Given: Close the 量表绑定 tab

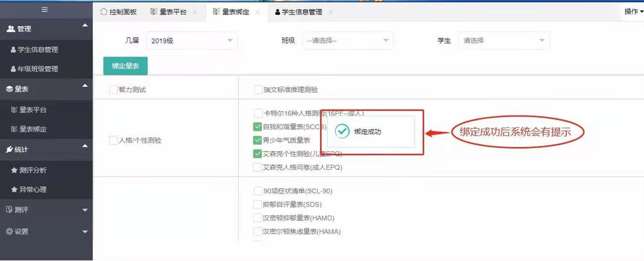Looking at the screenshot, I should point(258,12).
